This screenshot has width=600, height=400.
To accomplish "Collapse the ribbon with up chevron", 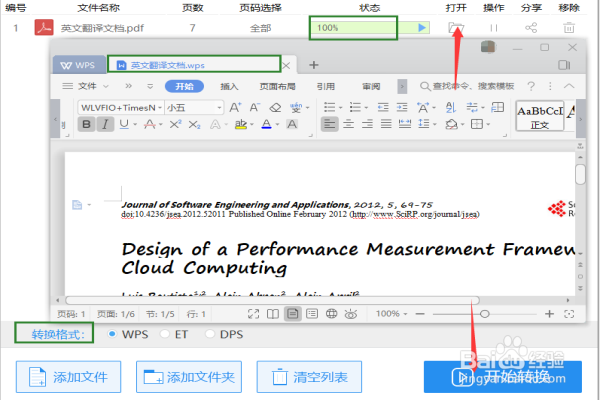I will click(569, 86).
